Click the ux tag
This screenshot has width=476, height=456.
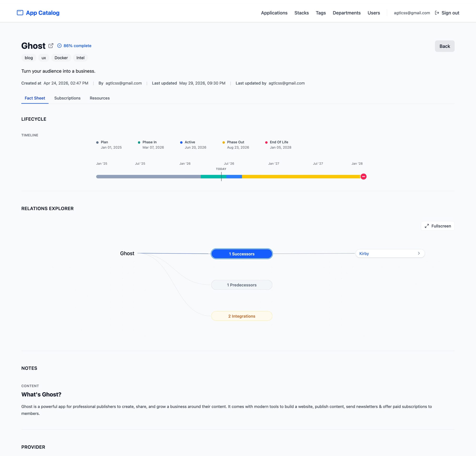[44, 58]
